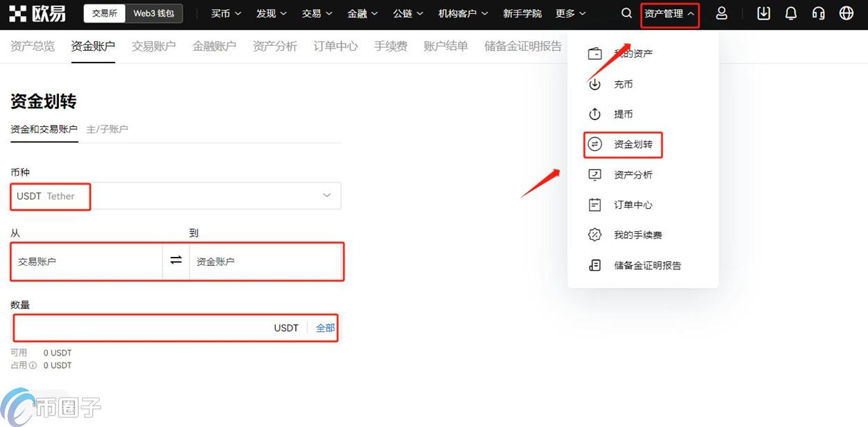Switch to the 主/子账户 tab

[x=108, y=129]
